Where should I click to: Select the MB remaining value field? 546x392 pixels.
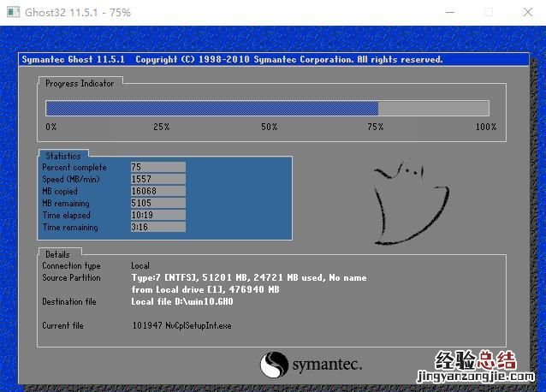coord(157,204)
